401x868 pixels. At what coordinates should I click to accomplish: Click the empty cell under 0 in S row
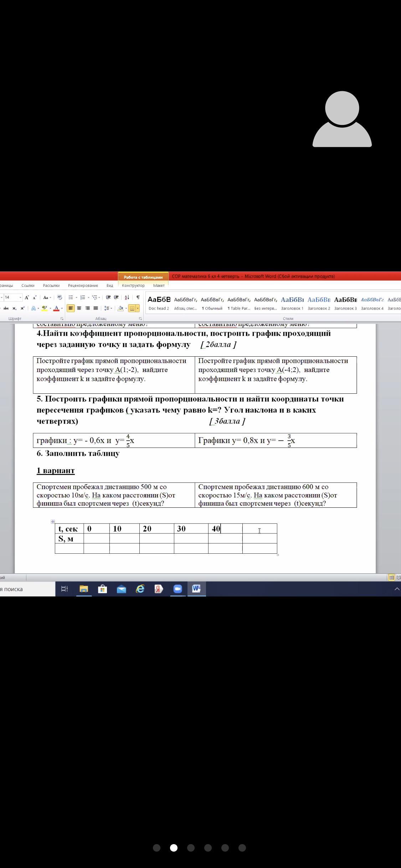[96, 538]
